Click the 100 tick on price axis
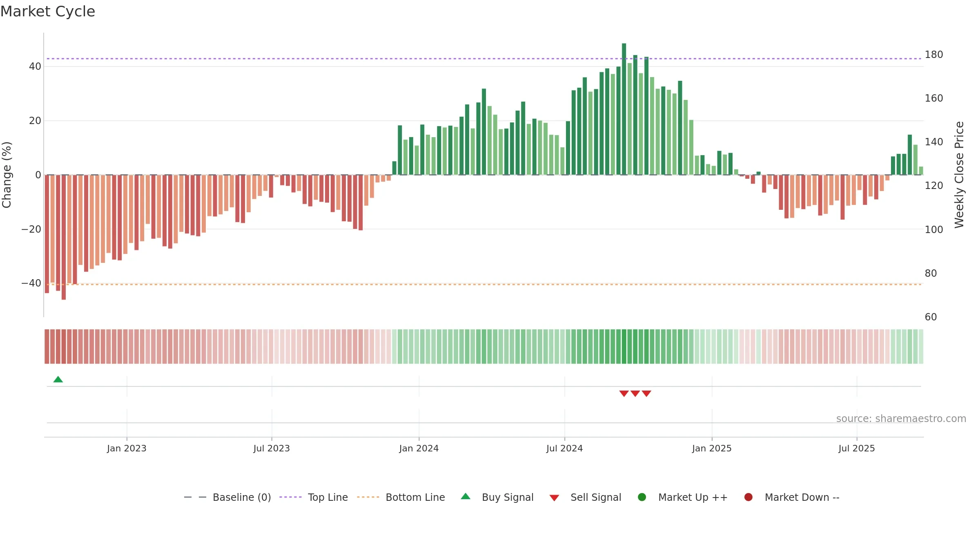 click(934, 230)
